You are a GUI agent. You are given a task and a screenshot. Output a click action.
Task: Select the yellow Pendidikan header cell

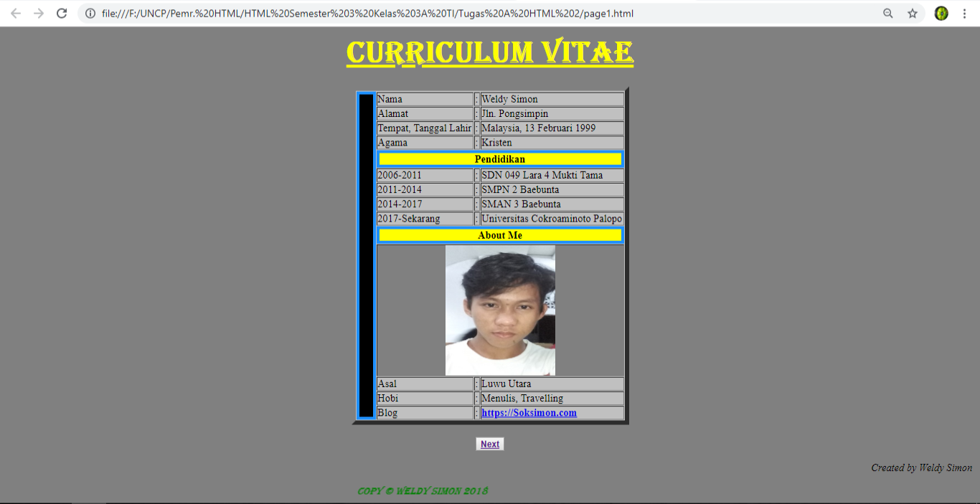500,159
